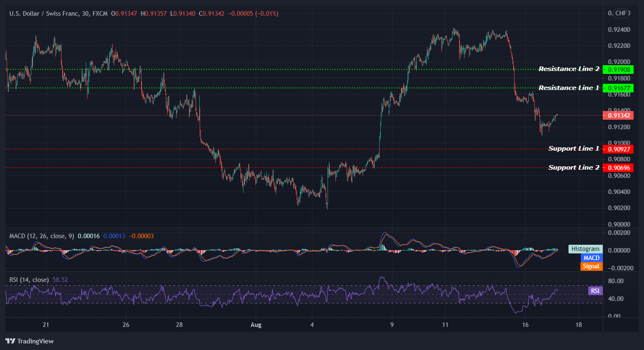
Task: Click the blue MACD legend badge
Action: pos(591,258)
